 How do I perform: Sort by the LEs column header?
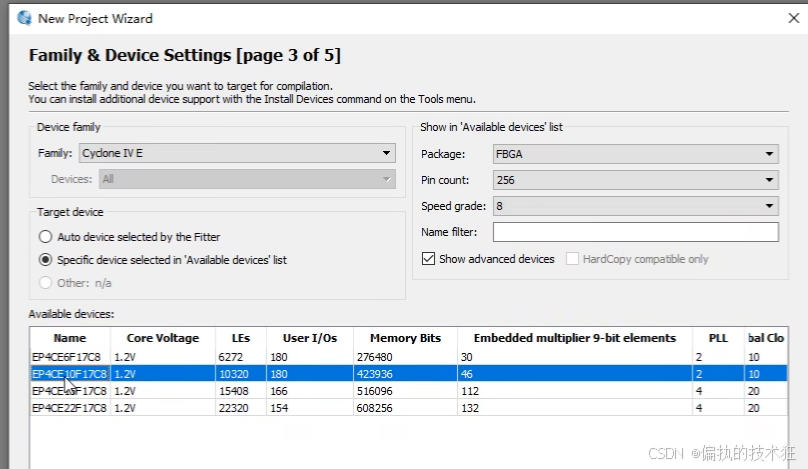[x=241, y=338]
